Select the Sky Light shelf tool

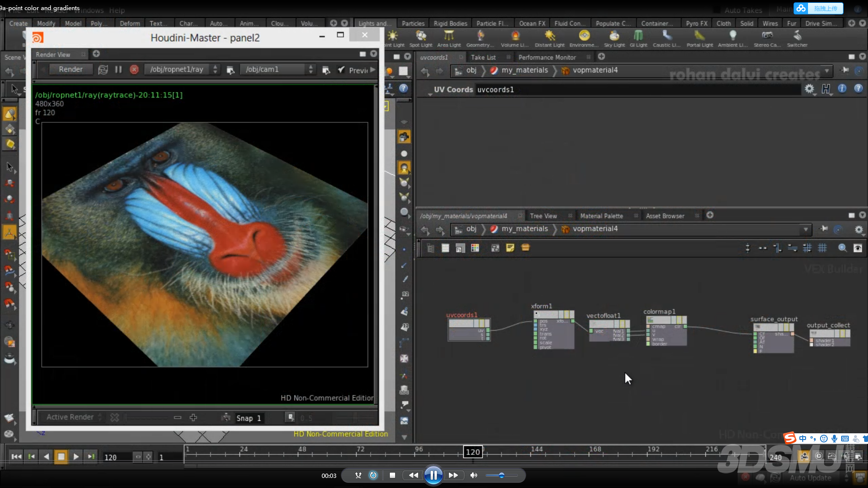tap(614, 38)
